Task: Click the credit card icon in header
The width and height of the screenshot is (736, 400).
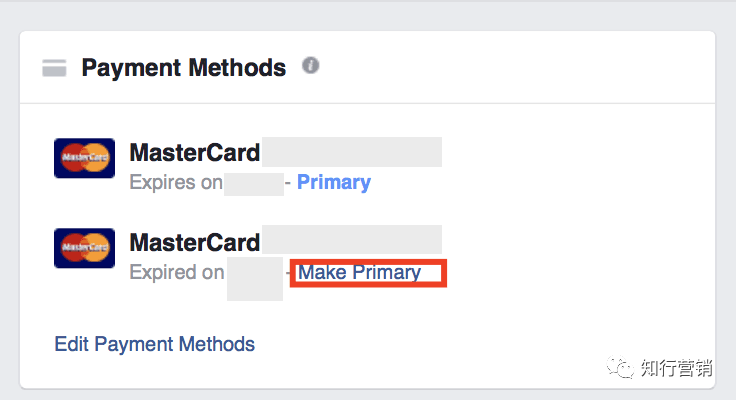Action: [x=54, y=68]
